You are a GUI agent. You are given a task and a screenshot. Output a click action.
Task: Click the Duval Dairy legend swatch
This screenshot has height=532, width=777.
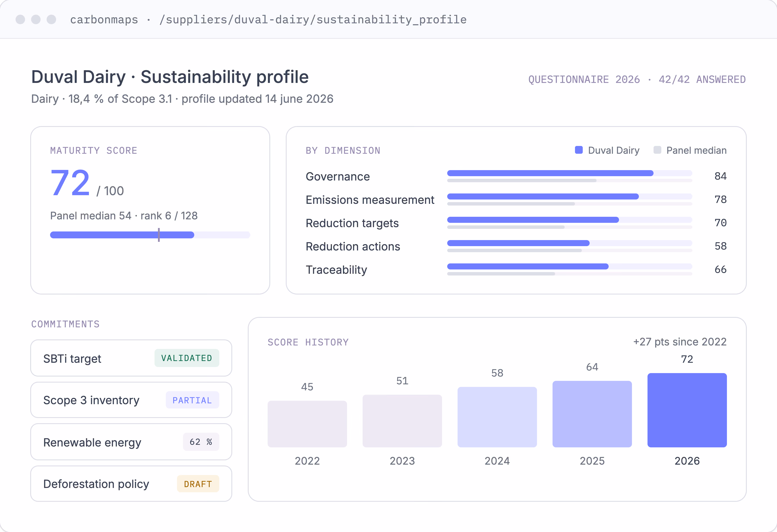point(579,150)
